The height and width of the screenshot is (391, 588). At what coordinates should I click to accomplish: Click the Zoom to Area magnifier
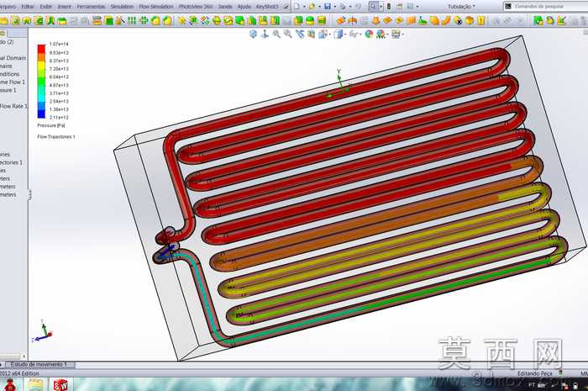point(288,34)
